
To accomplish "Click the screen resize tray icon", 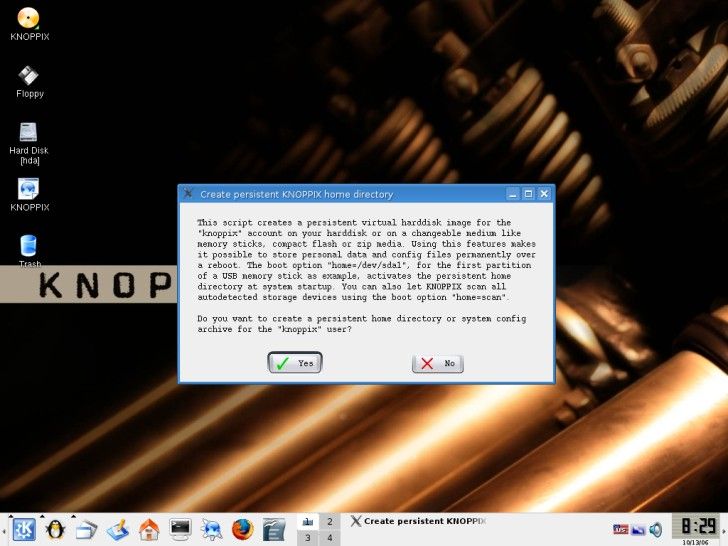I will [x=638, y=529].
